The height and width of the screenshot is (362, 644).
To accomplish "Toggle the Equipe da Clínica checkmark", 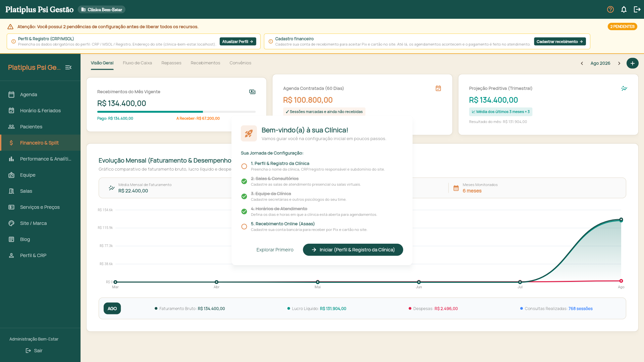I will coord(244,196).
